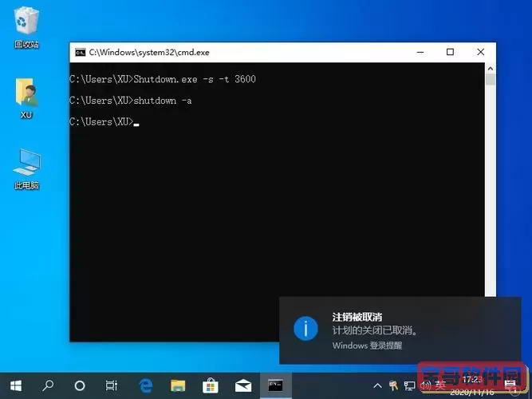532x399 pixels.
Task: Open Cortana circle icon in taskbar
Action: (80, 385)
